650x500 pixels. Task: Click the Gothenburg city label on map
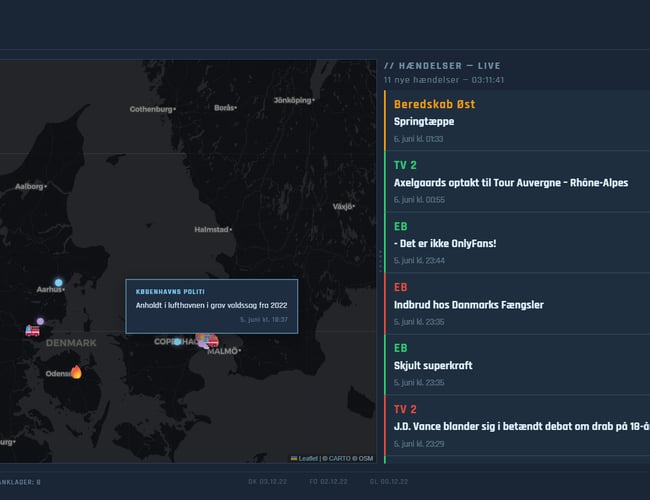tap(151, 109)
